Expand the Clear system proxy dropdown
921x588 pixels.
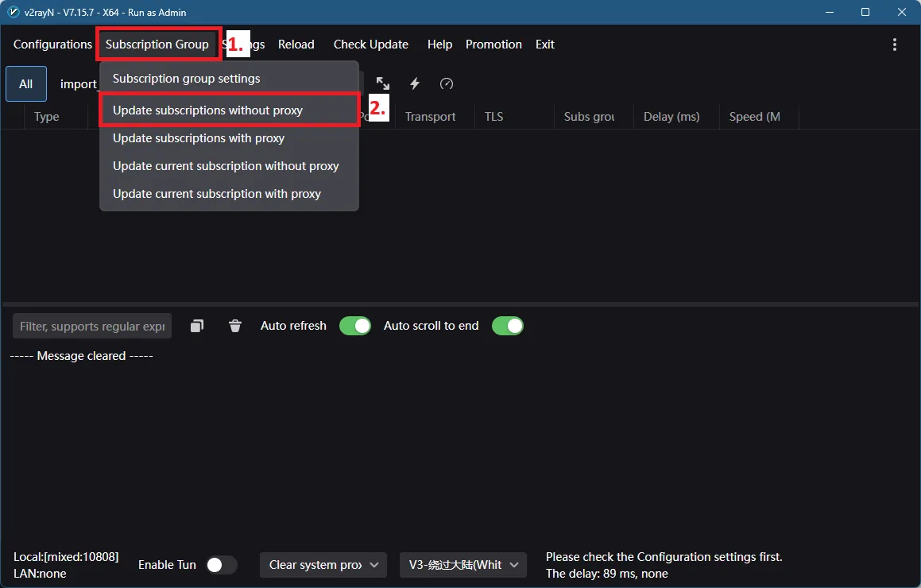pos(323,565)
